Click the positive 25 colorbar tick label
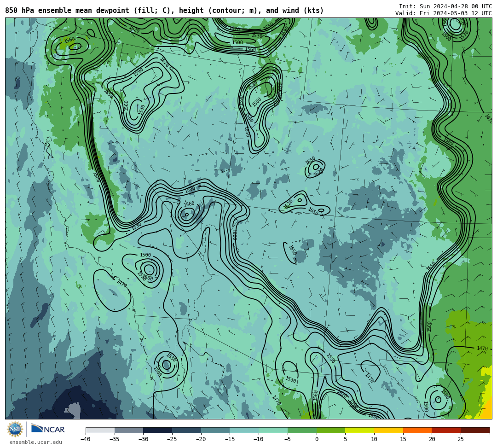 click(x=461, y=439)
